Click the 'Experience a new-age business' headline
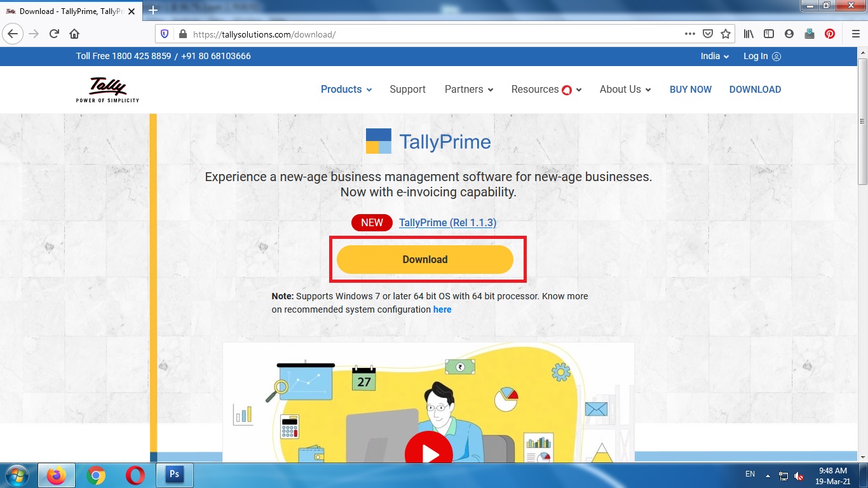The width and height of the screenshot is (868, 488). [428, 184]
